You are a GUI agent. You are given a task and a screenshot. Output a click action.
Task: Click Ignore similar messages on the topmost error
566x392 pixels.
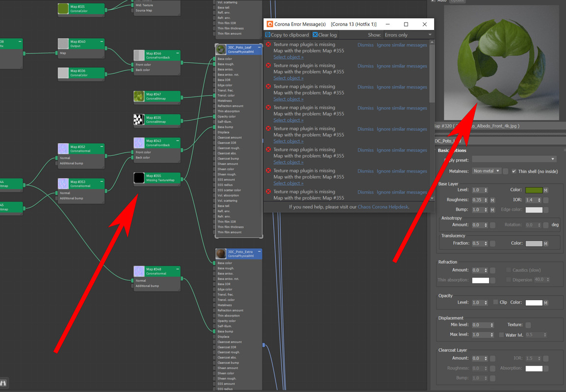[x=402, y=45]
